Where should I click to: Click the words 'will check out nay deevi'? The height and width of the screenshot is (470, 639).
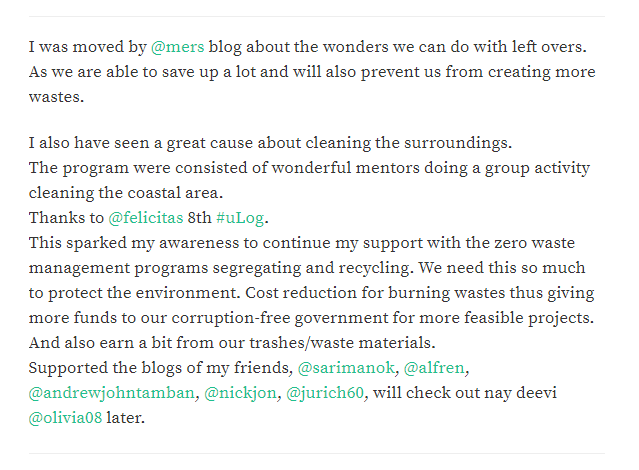tap(465, 393)
